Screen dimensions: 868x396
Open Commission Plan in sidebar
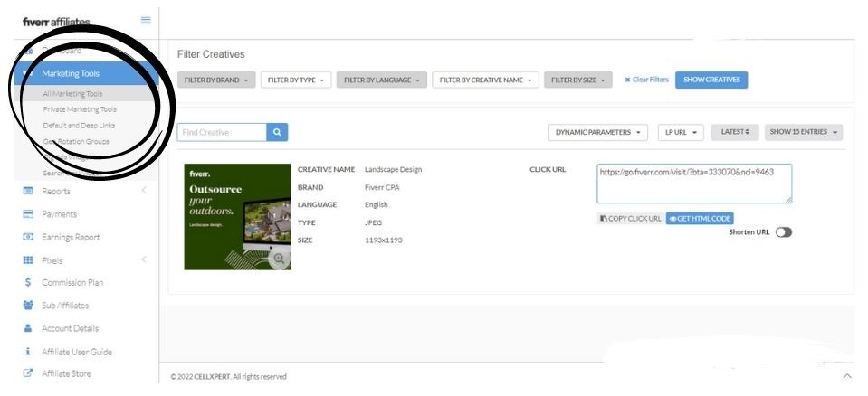(x=72, y=283)
